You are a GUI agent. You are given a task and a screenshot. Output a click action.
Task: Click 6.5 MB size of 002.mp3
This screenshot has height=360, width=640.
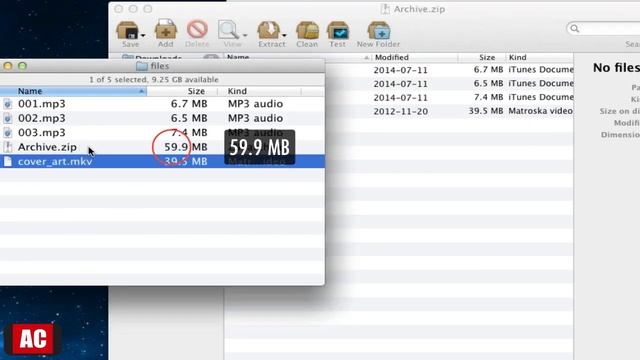click(189, 118)
